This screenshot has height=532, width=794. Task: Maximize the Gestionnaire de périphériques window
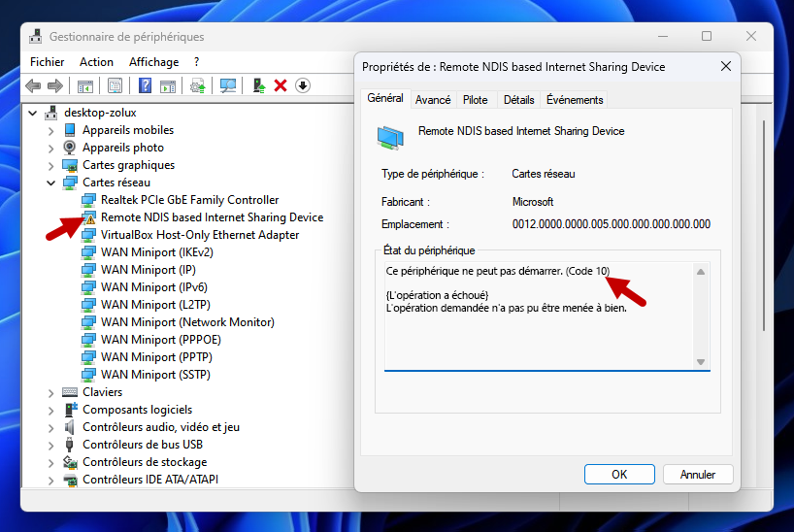pos(707,36)
